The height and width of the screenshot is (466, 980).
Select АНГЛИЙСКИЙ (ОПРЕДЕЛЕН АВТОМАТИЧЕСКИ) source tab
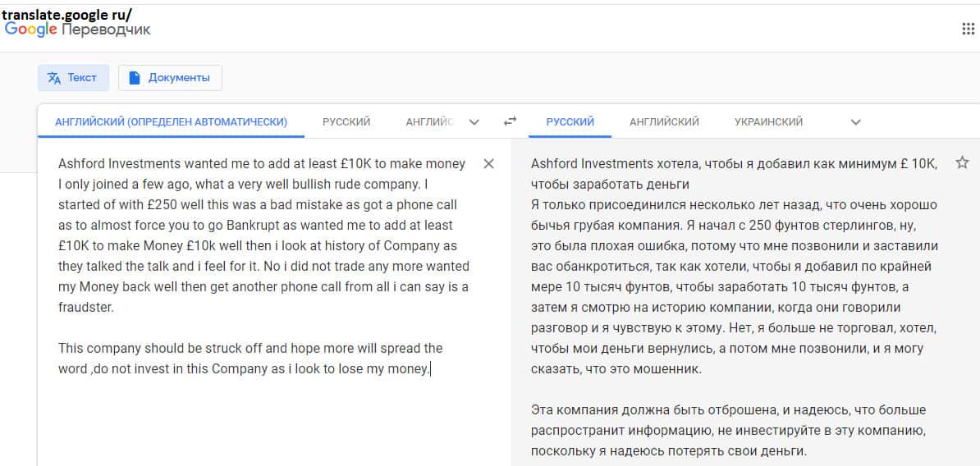(x=171, y=121)
